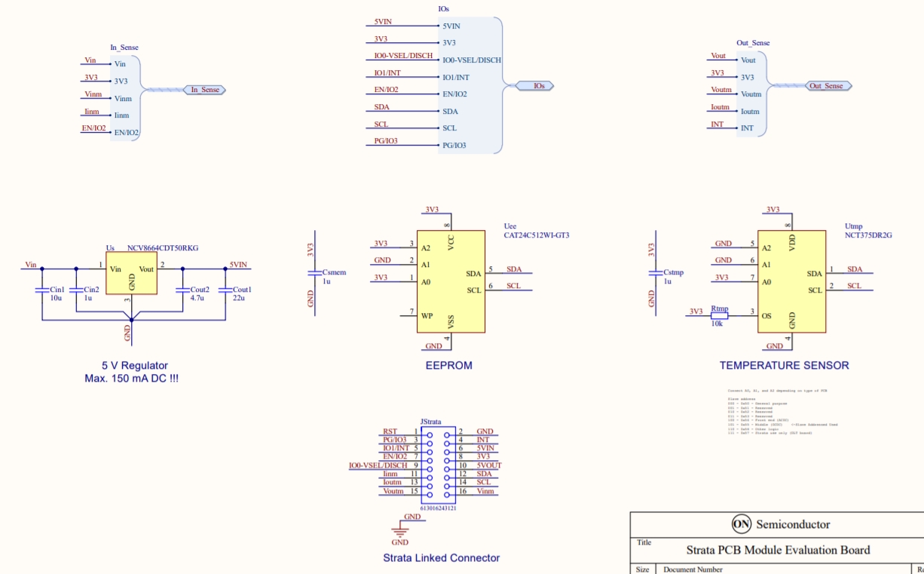Click the "TEMPERATURE SENSOR" heading text
The image size is (924, 574).
[x=784, y=366]
